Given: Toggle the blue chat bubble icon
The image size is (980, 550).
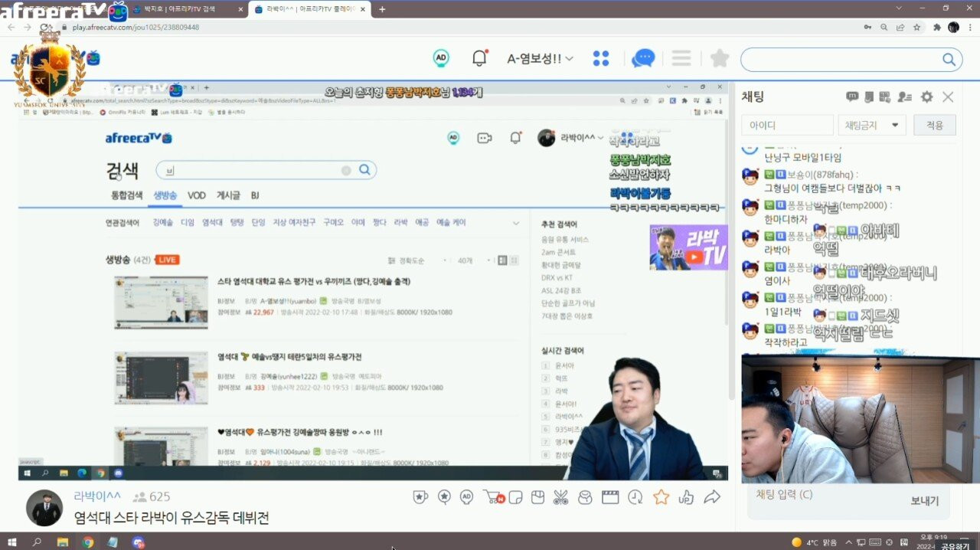Looking at the screenshot, I should click(643, 58).
